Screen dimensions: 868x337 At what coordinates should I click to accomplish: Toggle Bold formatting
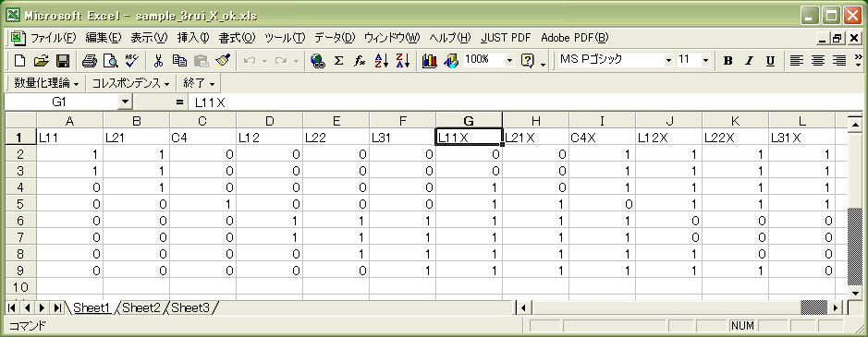[727, 61]
